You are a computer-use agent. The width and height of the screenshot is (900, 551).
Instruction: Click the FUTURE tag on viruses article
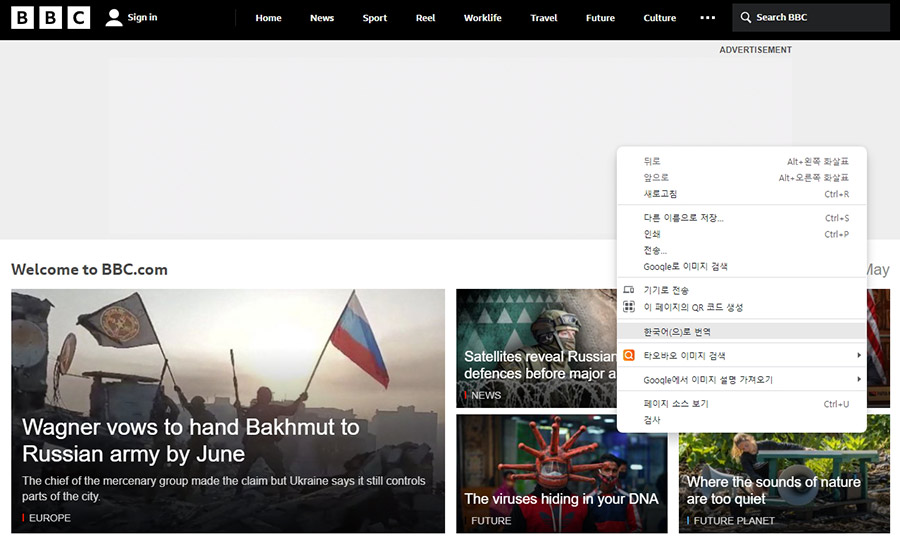coord(491,521)
